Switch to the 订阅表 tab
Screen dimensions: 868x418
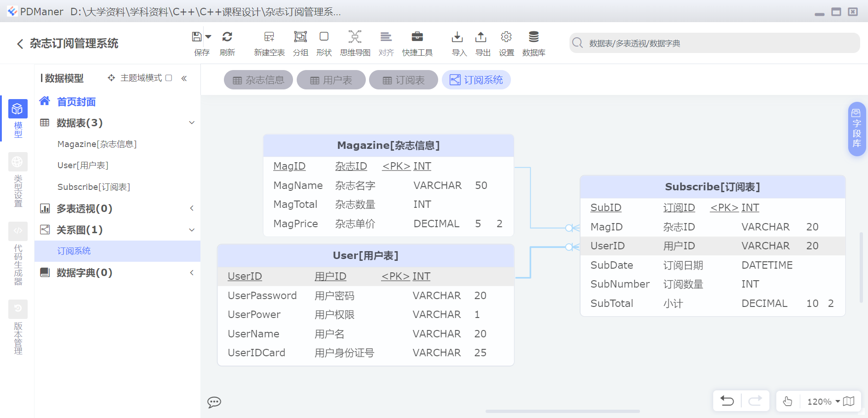tap(403, 79)
